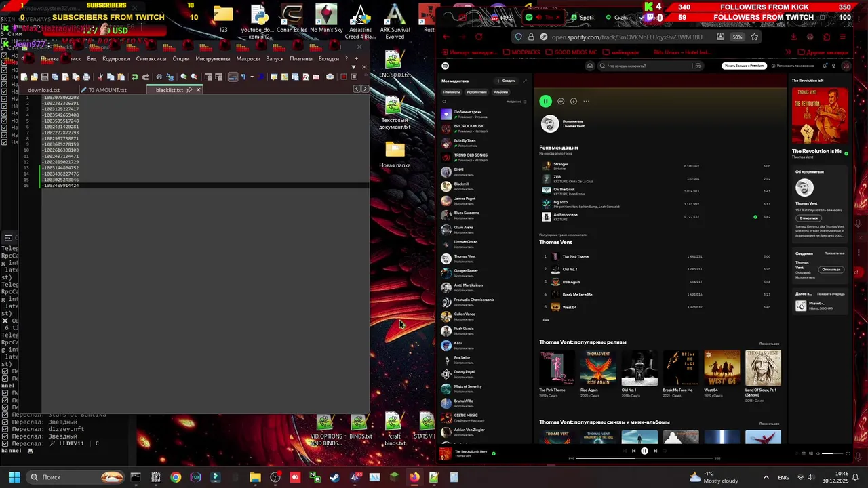Mute Spotify volume speaker icon
Image resolution: width=868 pixels, height=488 pixels.
tap(818, 453)
